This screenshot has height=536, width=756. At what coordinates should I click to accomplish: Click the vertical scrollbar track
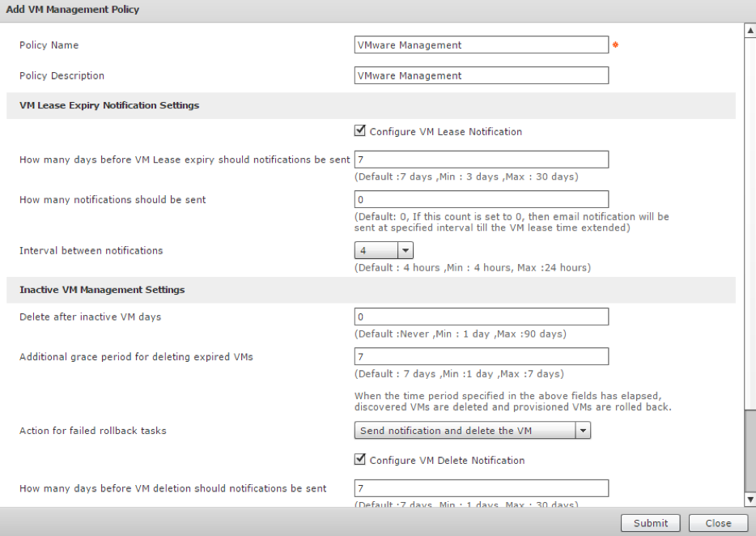(749, 243)
